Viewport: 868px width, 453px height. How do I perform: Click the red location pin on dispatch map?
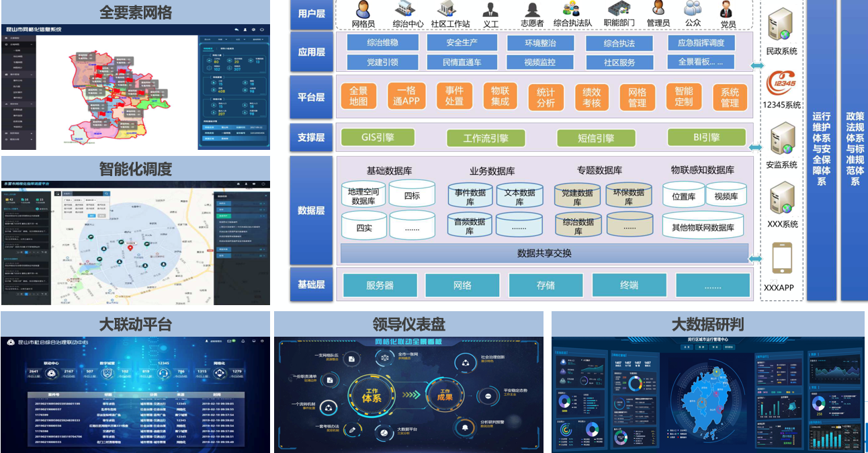[x=130, y=249]
